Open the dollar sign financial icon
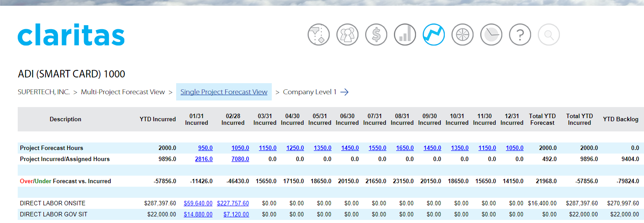 tap(376, 35)
